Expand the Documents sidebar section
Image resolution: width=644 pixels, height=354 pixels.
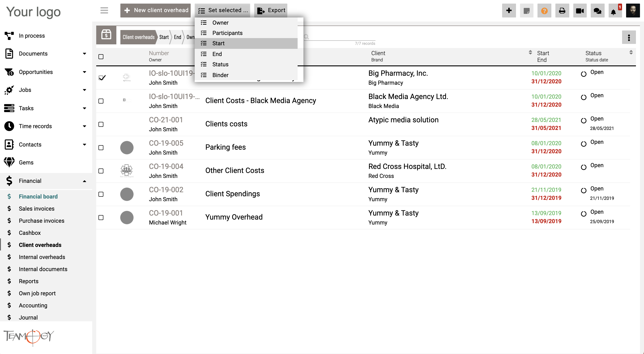[x=84, y=54]
